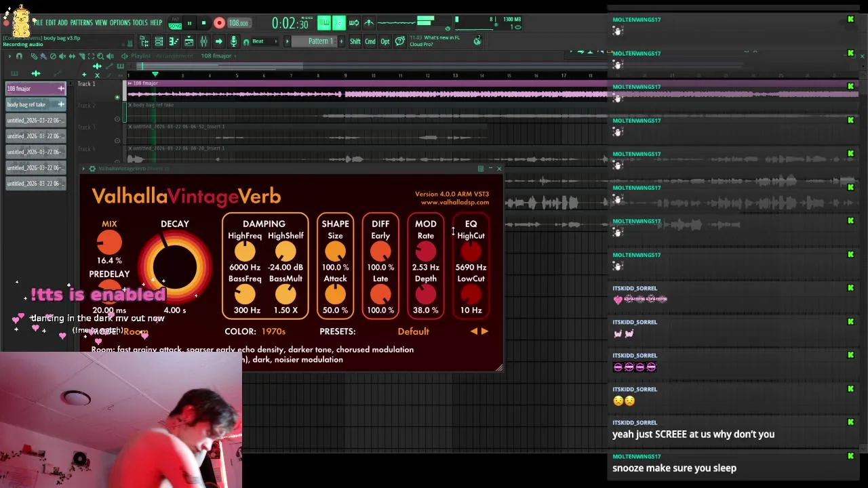868x488 pixels.
Task: Click the microphone recording icon in the toolbar
Action: [233, 41]
